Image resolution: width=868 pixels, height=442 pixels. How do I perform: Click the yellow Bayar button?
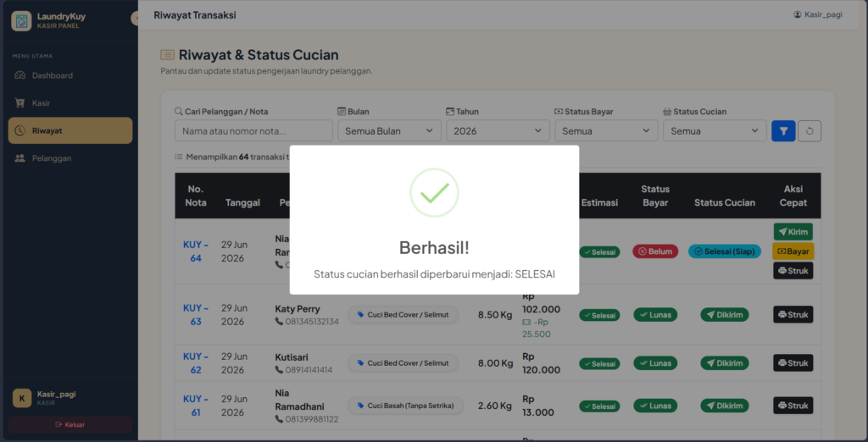[x=793, y=251]
